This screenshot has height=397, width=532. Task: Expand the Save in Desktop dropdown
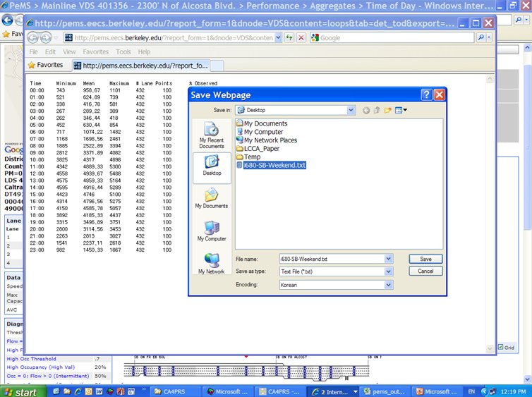tap(351, 110)
